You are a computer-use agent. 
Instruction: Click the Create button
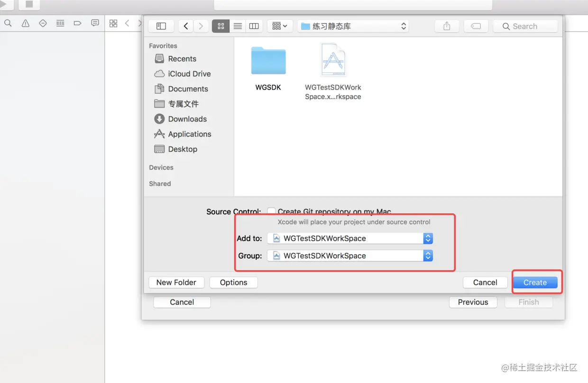535,283
